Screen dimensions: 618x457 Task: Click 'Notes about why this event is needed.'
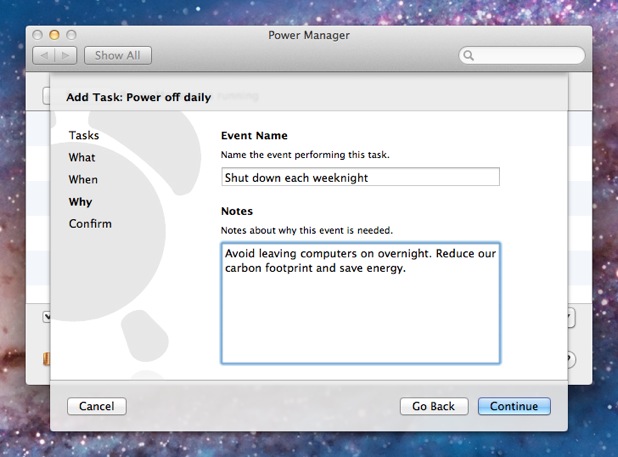coord(307,230)
